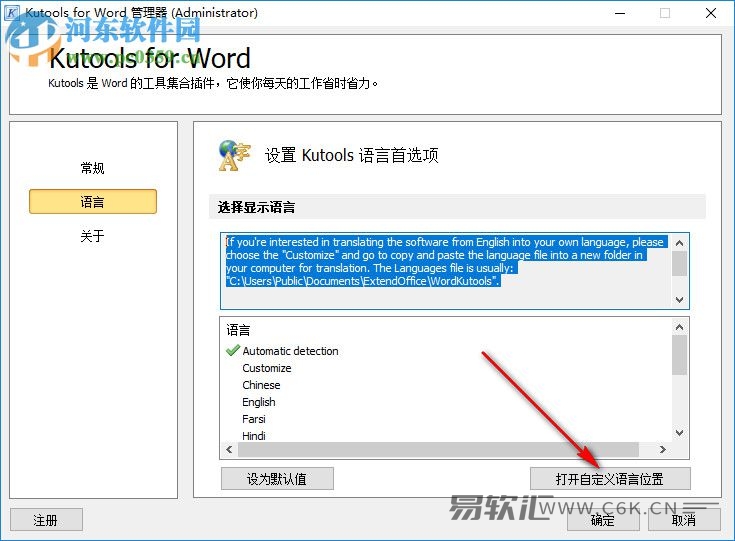Click the language list horizontal scrollbar thumb

(x=438, y=450)
